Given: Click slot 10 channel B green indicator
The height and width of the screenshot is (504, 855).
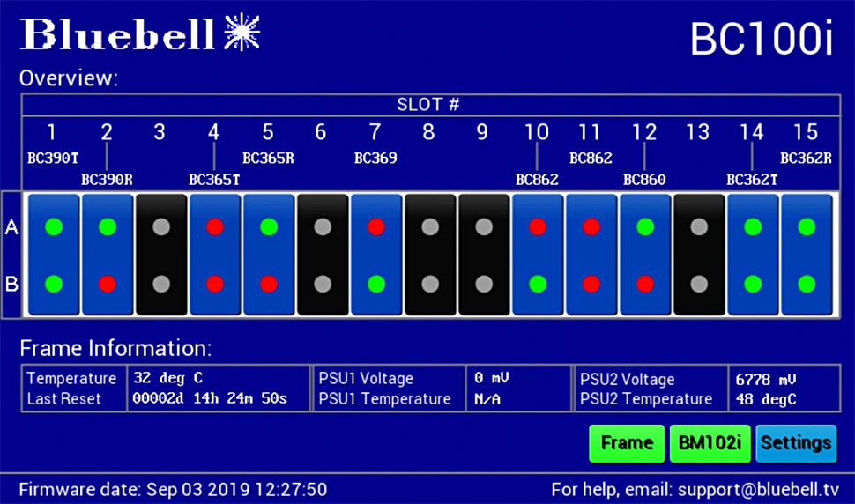Looking at the screenshot, I should [538, 284].
